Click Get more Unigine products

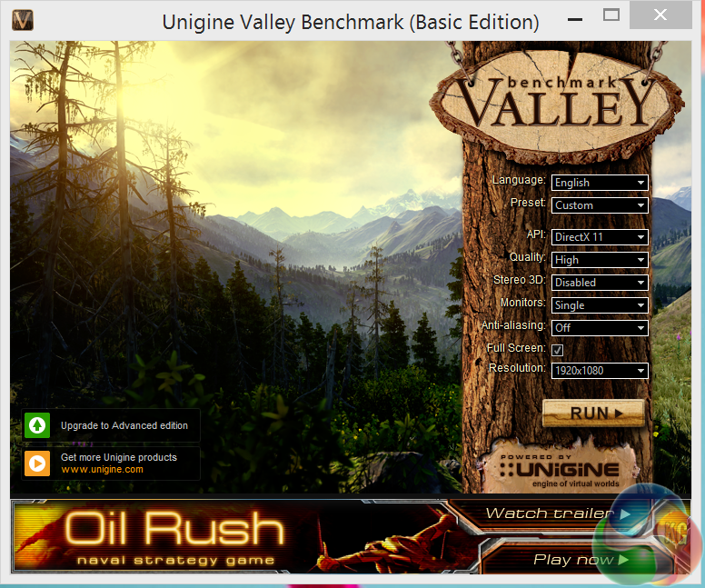click(119, 457)
